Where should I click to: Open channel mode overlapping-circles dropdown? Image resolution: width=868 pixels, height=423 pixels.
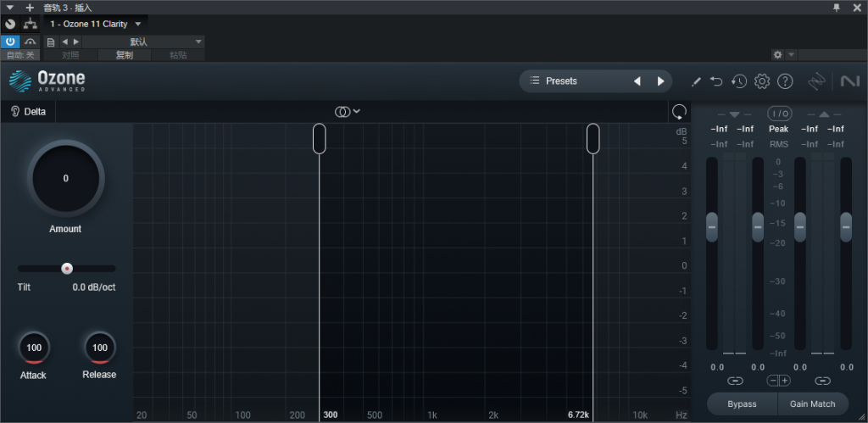[x=348, y=112]
